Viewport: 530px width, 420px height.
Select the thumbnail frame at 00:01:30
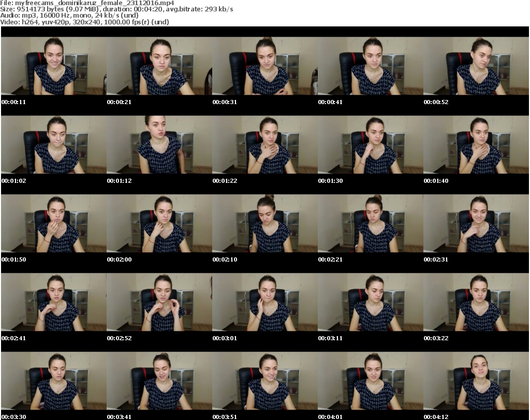371,144
